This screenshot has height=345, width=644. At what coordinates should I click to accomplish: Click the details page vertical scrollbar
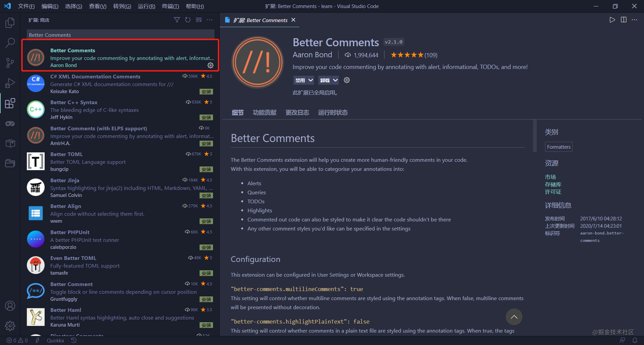coord(535,136)
